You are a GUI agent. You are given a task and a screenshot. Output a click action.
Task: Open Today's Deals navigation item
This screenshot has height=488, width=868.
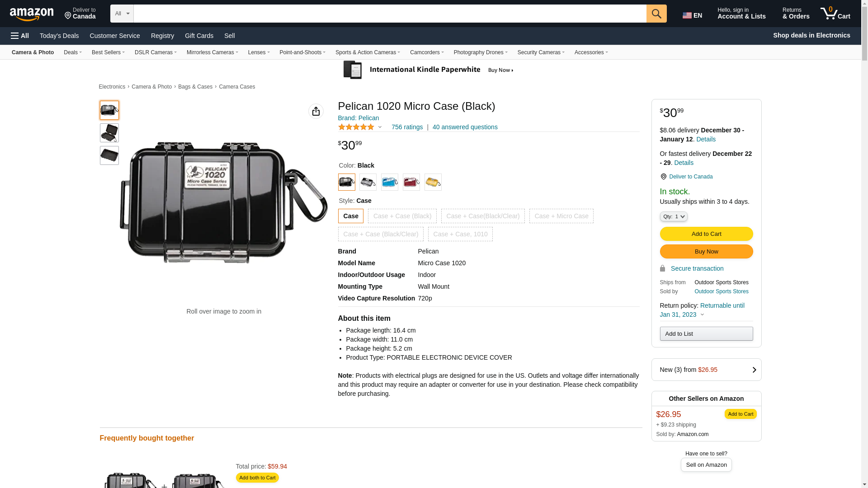coord(59,36)
